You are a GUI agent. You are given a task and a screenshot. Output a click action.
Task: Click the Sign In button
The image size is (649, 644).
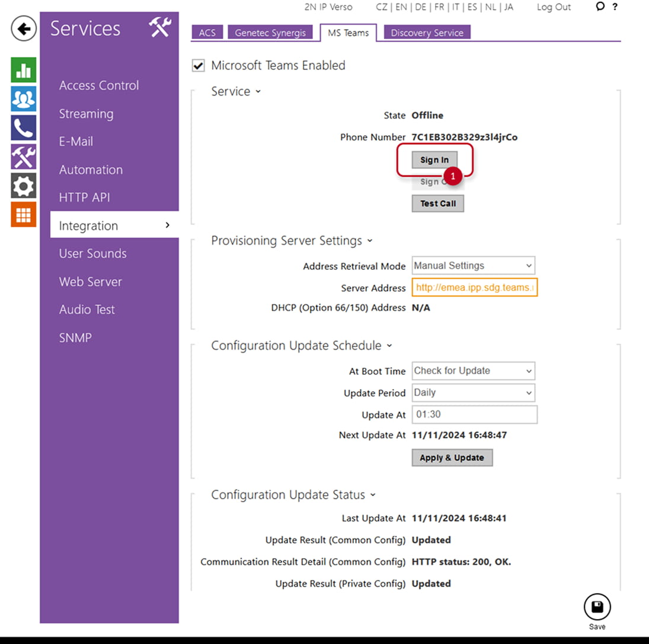(x=434, y=160)
